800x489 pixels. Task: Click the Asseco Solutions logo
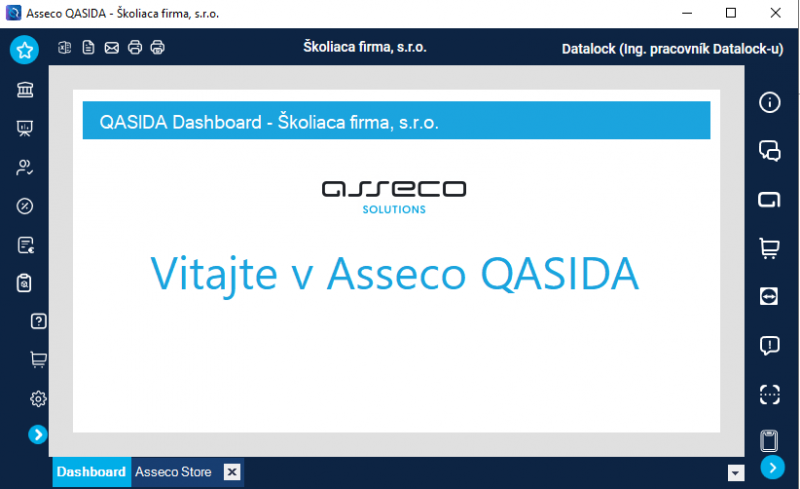tap(394, 197)
